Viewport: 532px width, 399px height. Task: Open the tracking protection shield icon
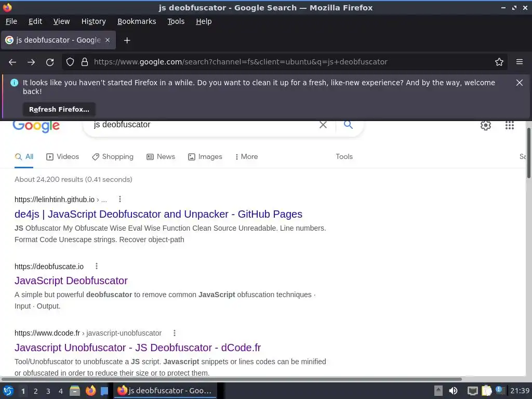pyautogui.click(x=70, y=62)
